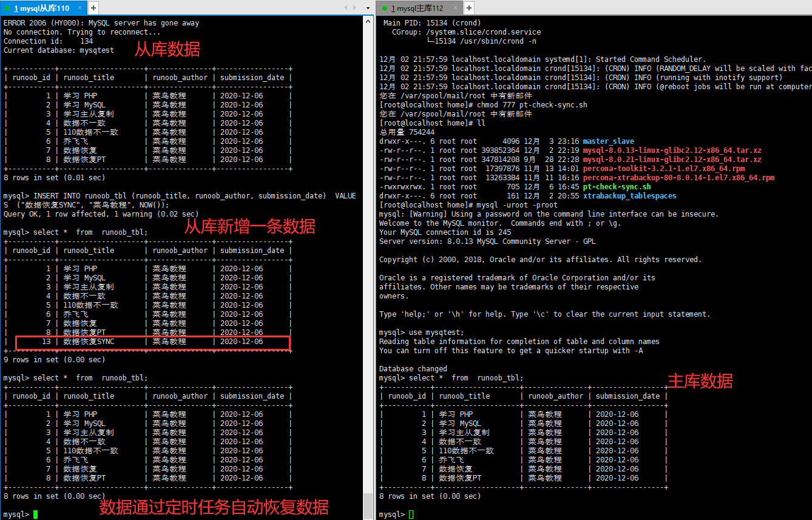This screenshot has height=520, width=812.
Task: Click percona-toolkit-3.2.1-1.el7.x86_64.rpm filename
Action: 664,169
